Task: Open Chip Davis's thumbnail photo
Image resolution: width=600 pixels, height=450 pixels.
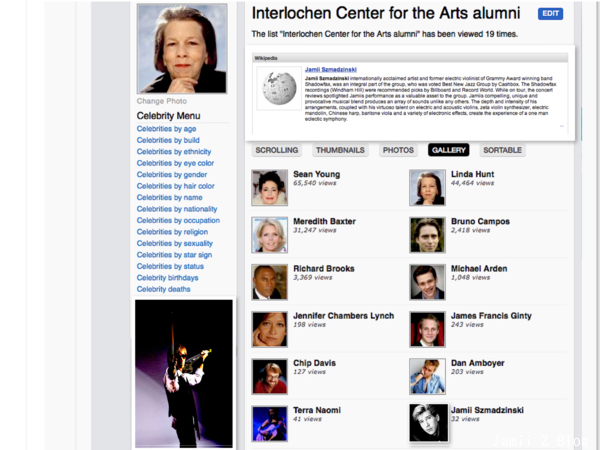Action: coord(270,376)
